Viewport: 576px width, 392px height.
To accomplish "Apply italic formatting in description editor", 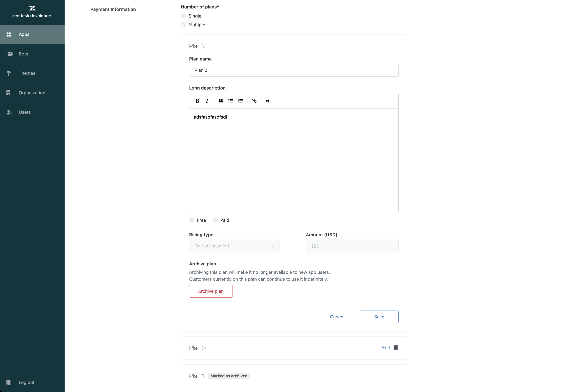I will click(x=207, y=101).
